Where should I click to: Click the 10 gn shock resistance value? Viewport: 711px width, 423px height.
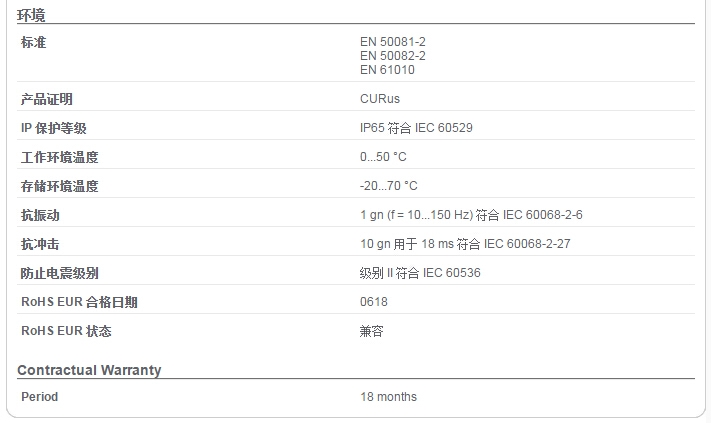[465, 244]
